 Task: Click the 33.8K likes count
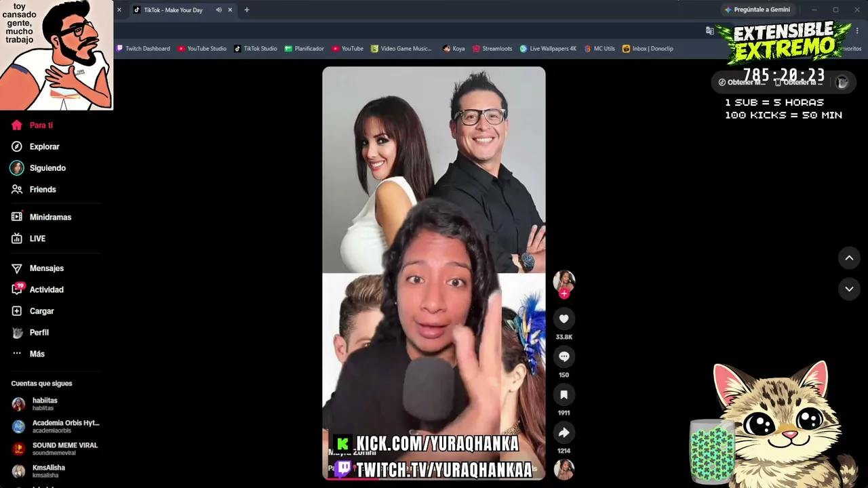(x=564, y=337)
